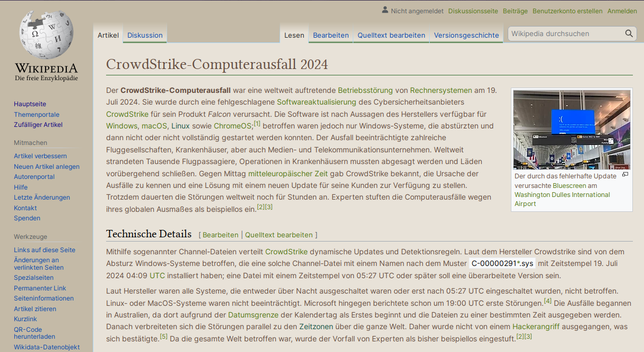This screenshot has height=352, width=644.
Task: Click footnote reference [1] after ChromeOS
Action: pyautogui.click(x=256, y=122)
